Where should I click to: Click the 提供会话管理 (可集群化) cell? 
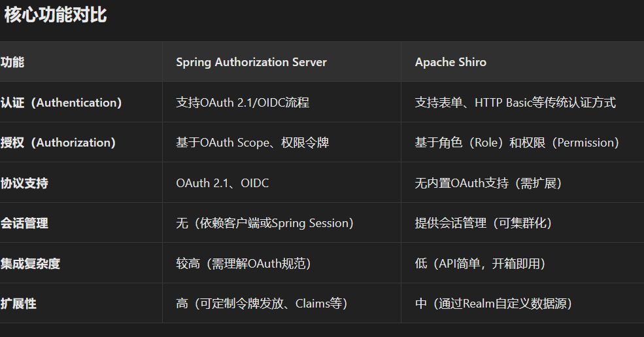(484, 223)
